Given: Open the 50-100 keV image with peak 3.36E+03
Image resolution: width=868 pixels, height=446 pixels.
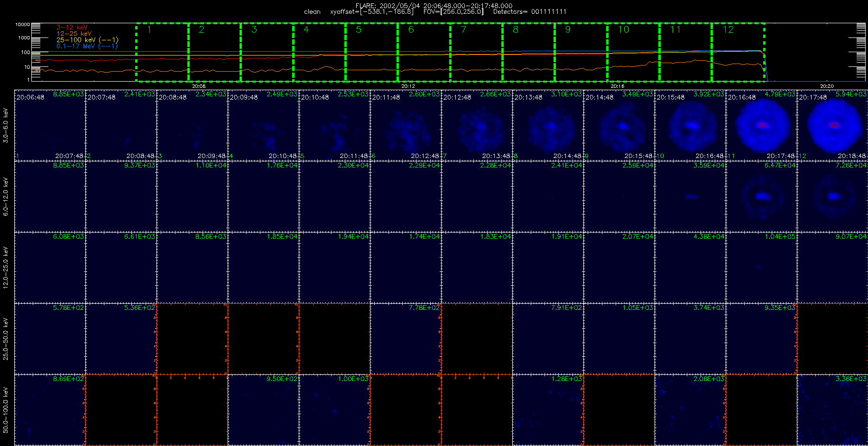Looking at the screenshot, I should [833, 410].
